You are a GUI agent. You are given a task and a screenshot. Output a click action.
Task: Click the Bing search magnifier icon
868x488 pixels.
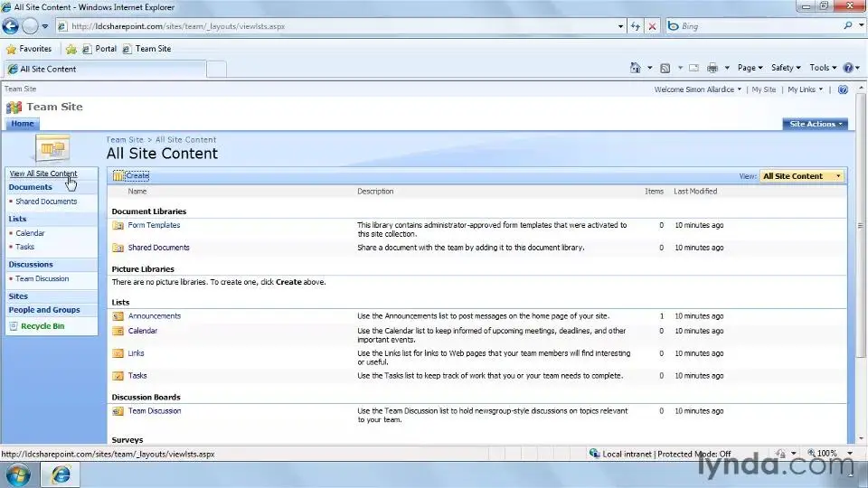(847, 25)
